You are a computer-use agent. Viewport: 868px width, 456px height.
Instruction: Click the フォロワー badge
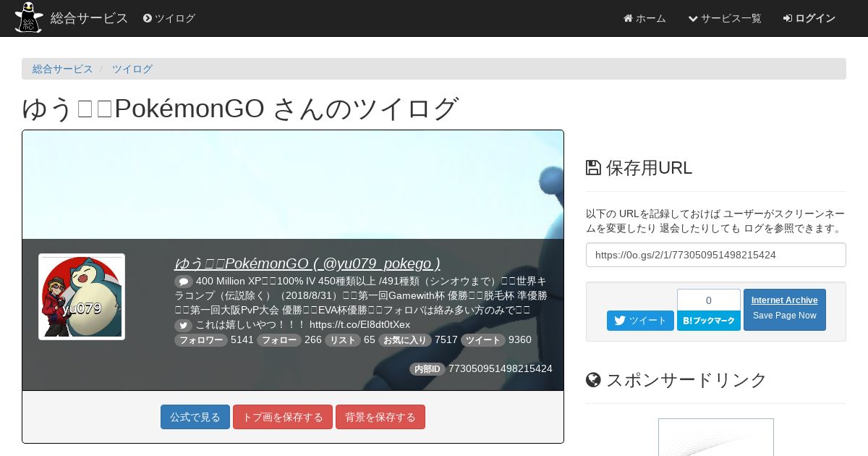201,340
